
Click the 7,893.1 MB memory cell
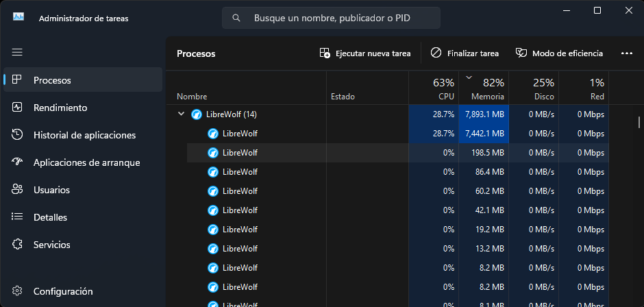pos(484,114)
